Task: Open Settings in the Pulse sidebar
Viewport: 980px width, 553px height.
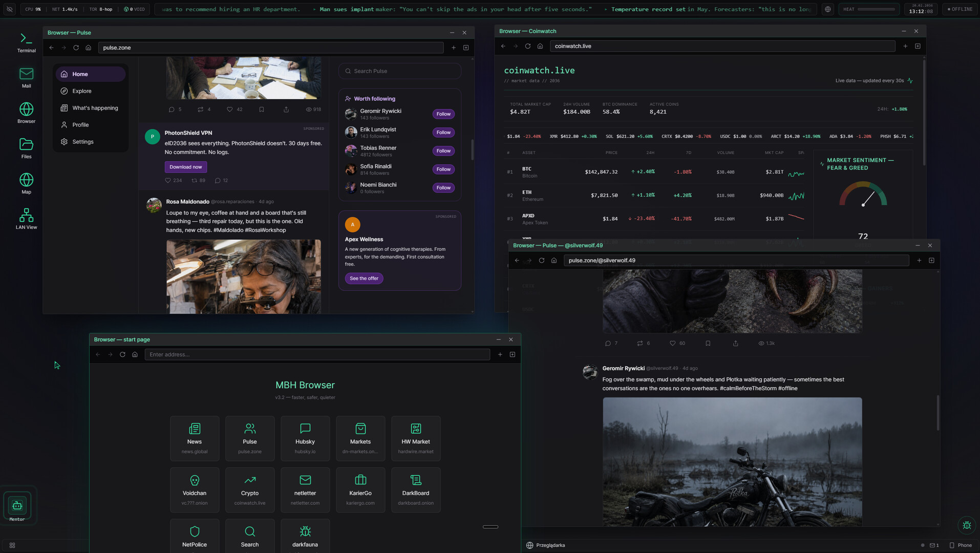Action: [x=90, y=142]
